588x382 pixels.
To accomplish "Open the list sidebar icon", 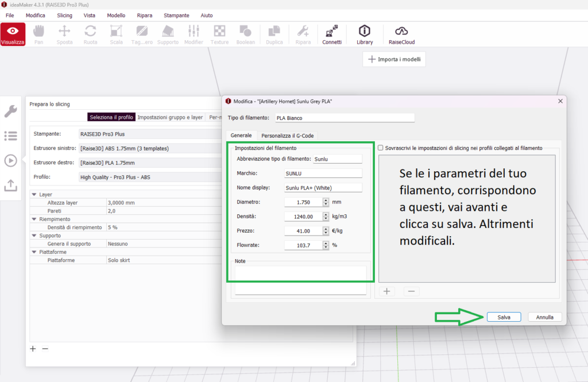I will pyautogui.click(x=10, y=136).
